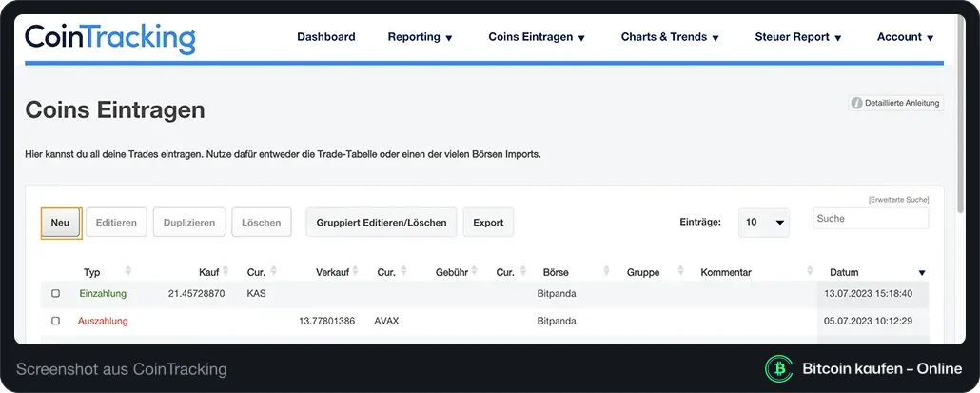Click the Duplizieren button
Screen dimensions: 980x393
[189, 223]
